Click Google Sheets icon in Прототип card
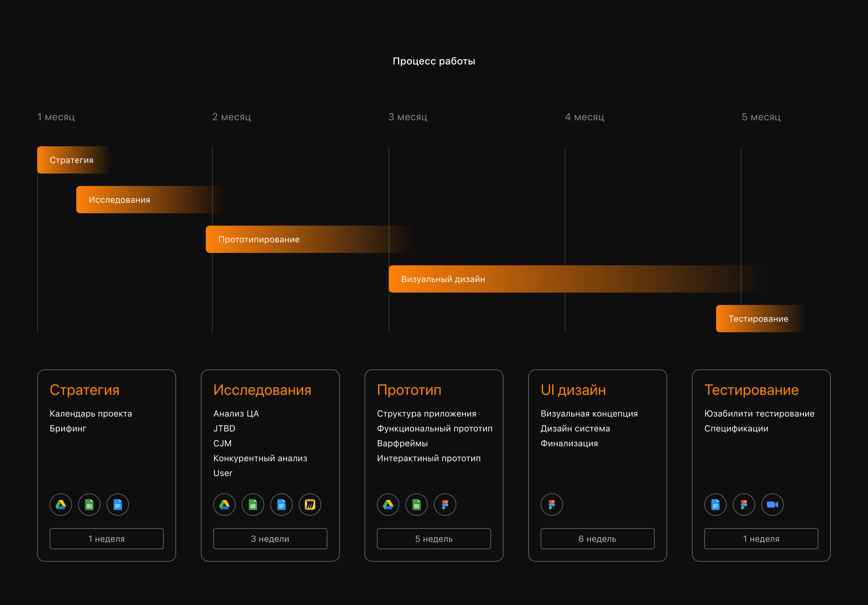868x605 pixels. (x=417, y=505)
